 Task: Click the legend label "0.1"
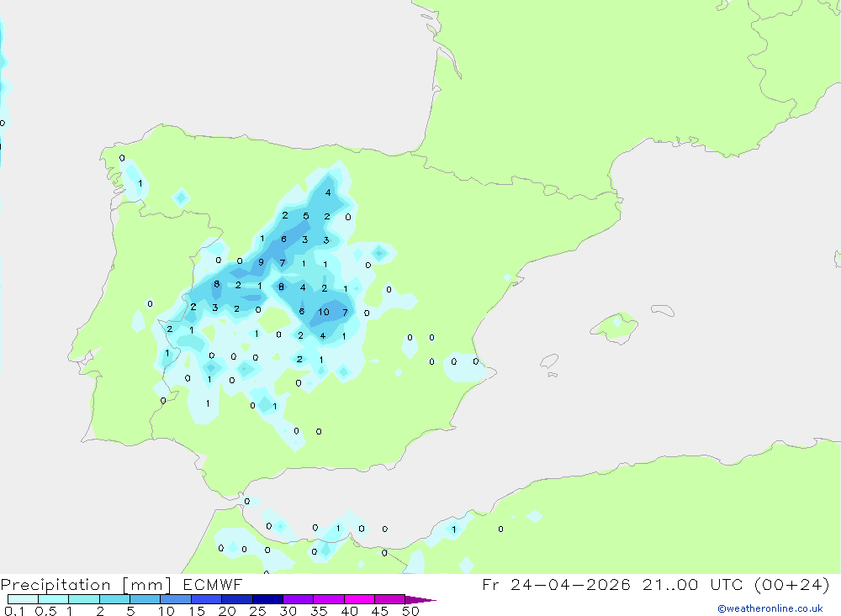(x=14, y=611)
